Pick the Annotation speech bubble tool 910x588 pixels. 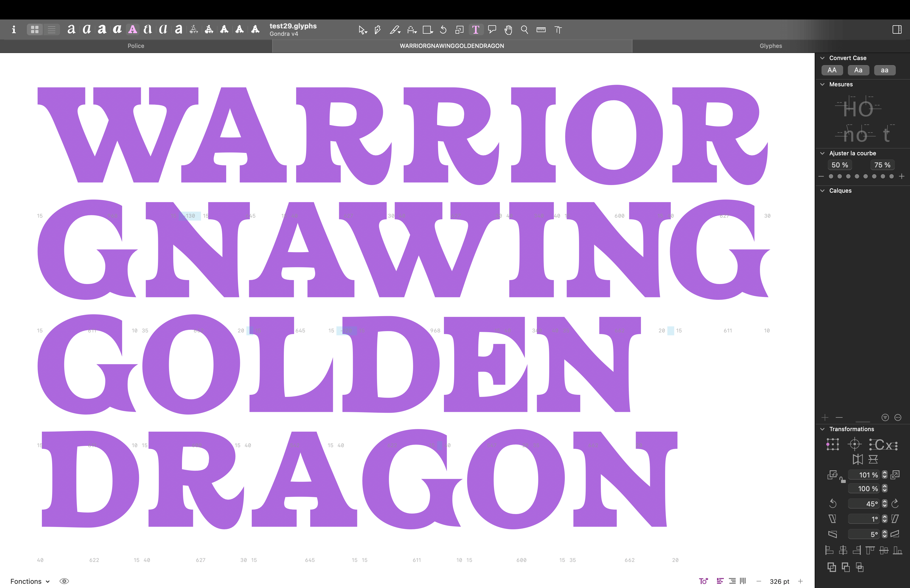click(x=492, y=30)
